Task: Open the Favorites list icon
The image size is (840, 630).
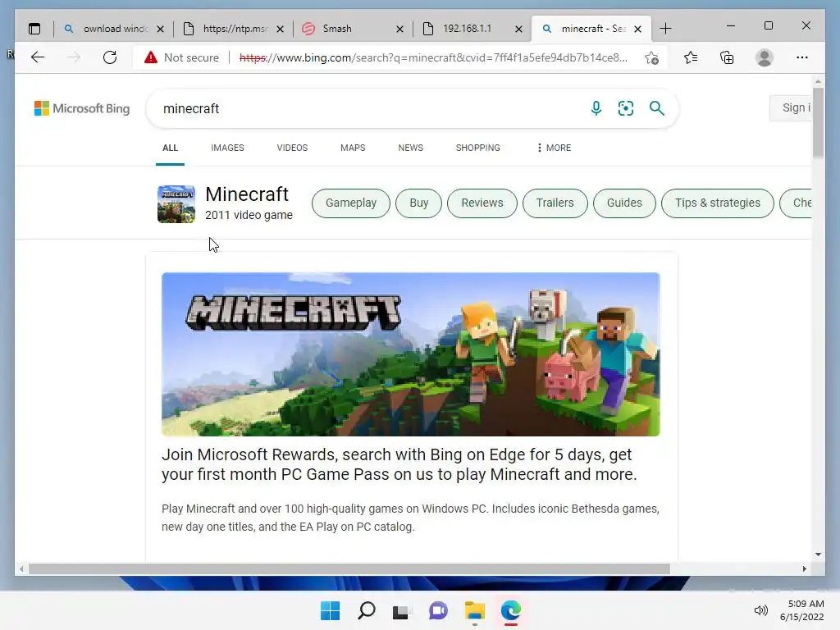Action: coord(691,57)
